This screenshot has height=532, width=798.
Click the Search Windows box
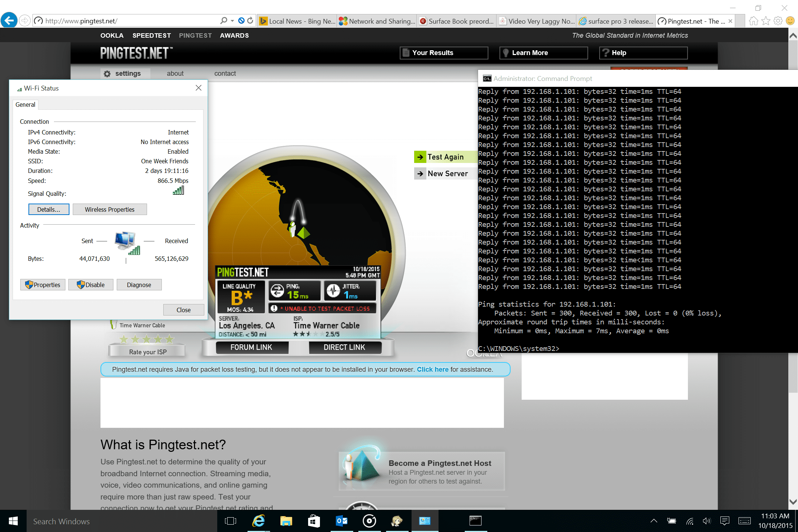pos(122,521)
